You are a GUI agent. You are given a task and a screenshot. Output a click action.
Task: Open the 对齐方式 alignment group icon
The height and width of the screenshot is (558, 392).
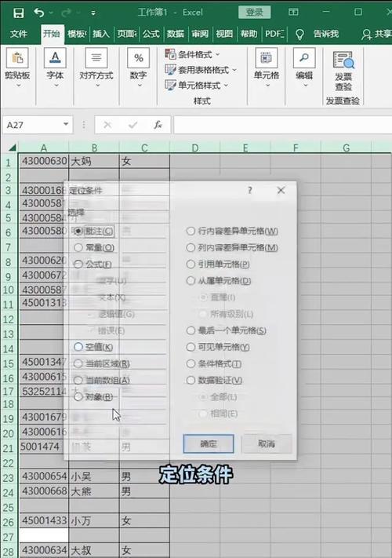pos(96,57)
